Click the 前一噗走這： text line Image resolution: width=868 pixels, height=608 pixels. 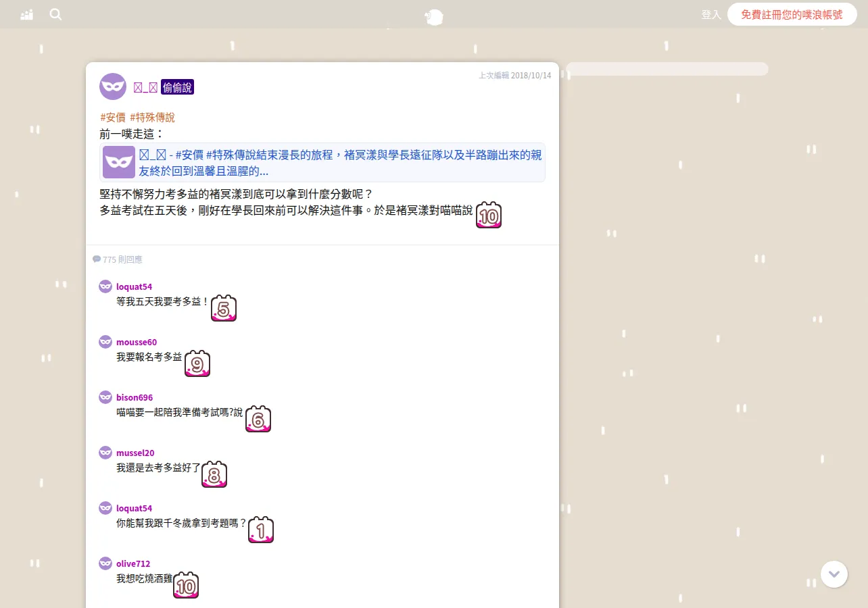click(x=132, y=134)
